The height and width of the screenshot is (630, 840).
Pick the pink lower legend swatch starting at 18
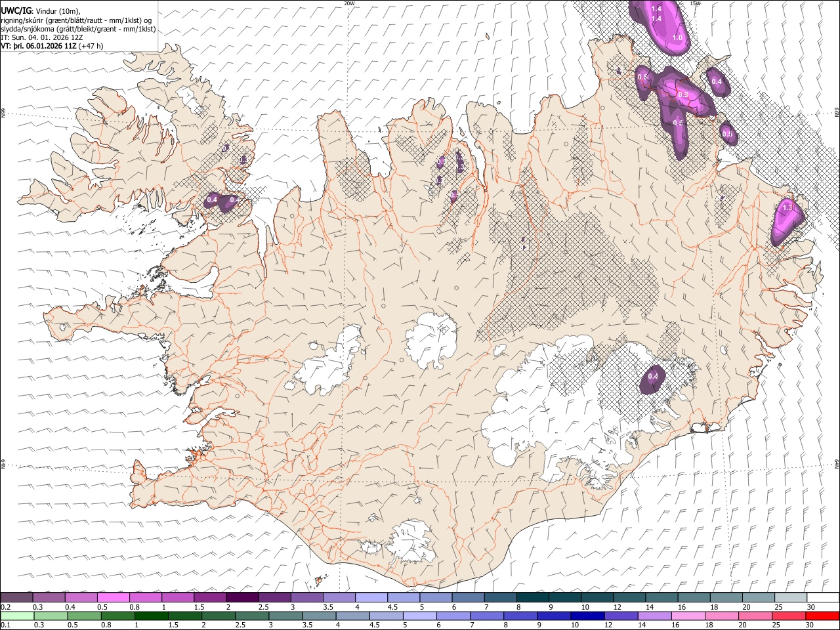point(721,616)
